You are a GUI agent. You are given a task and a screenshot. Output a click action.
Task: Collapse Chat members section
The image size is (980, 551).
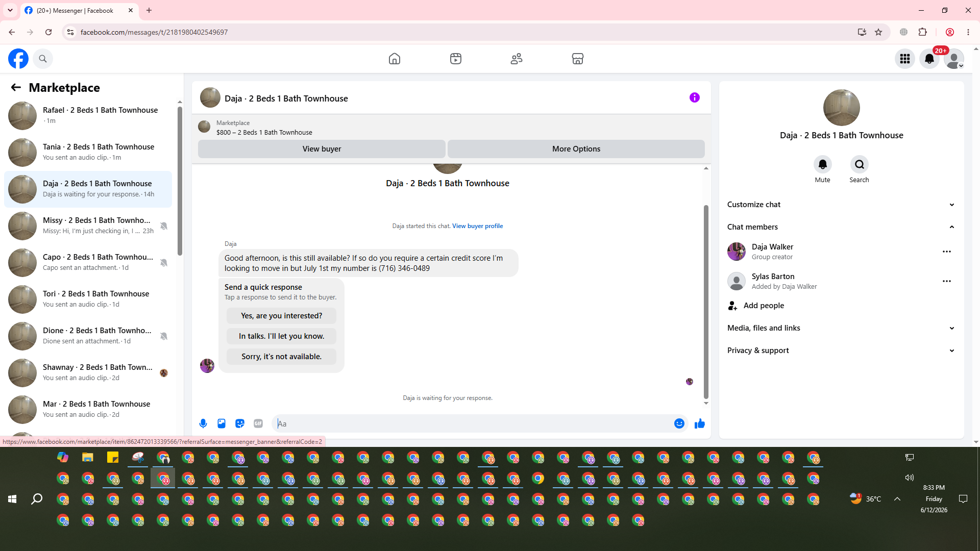pyautogui.click(x=841, y=227)
